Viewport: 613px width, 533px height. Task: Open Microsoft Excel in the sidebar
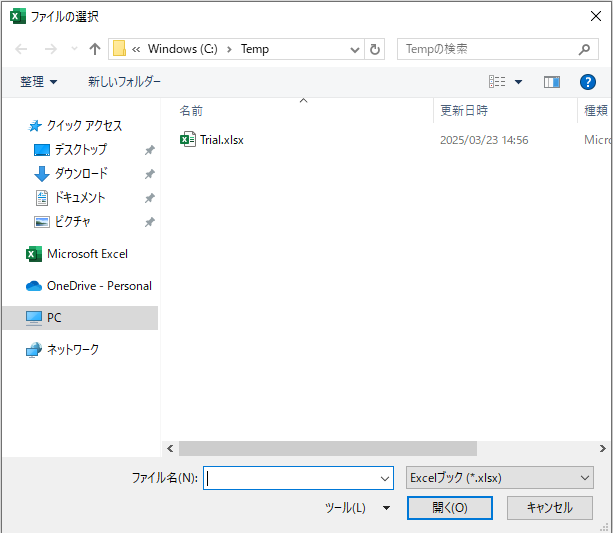(x=87, y=254)
